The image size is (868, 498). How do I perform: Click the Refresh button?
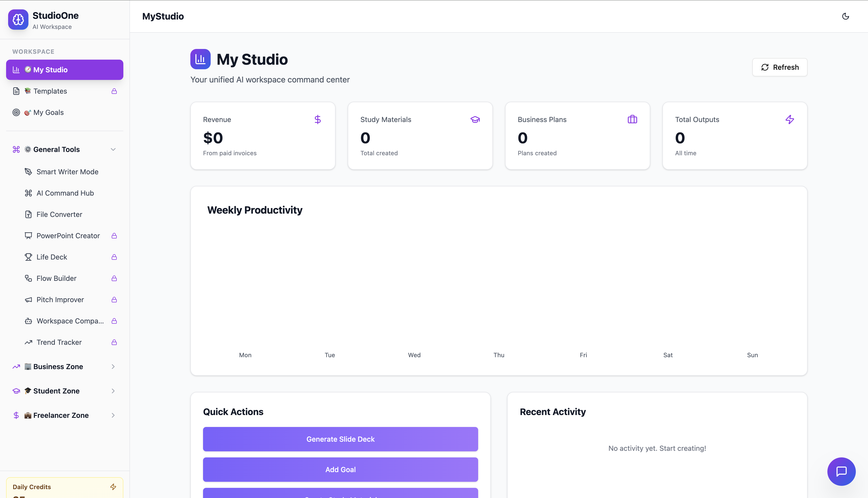[x=780, y=67]
